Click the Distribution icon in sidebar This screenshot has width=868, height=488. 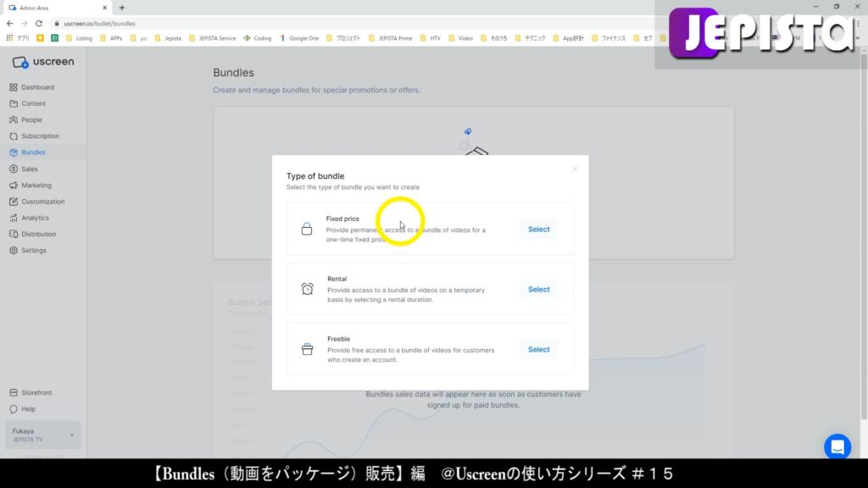click(14, 234)
